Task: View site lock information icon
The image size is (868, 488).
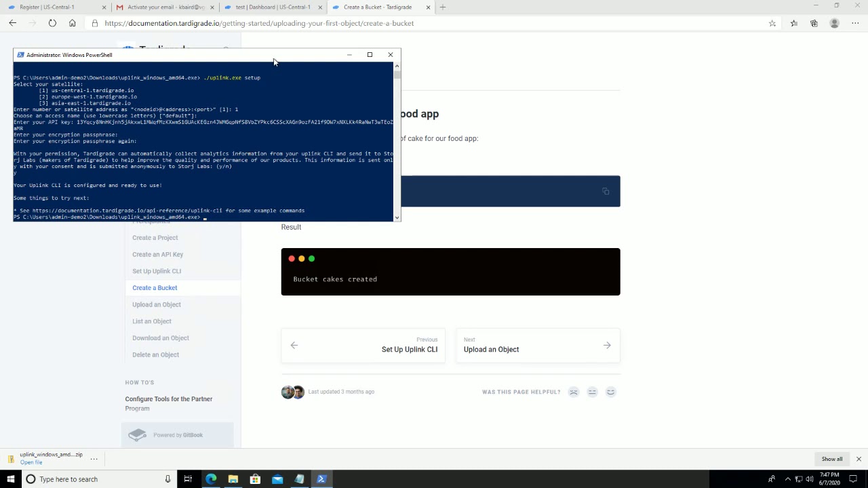Action: tap(95, 23)
